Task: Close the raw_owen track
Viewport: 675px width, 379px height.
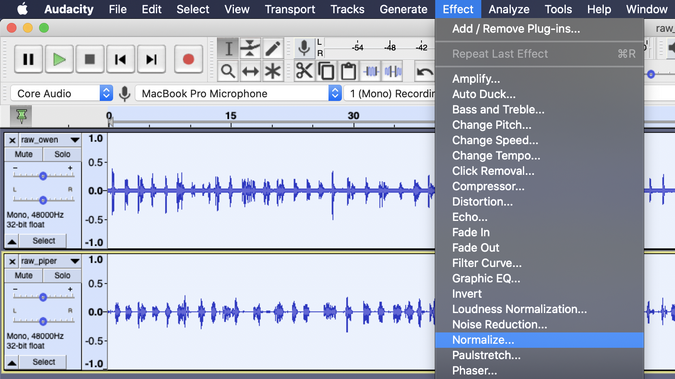Action: [x=12, y=140]
